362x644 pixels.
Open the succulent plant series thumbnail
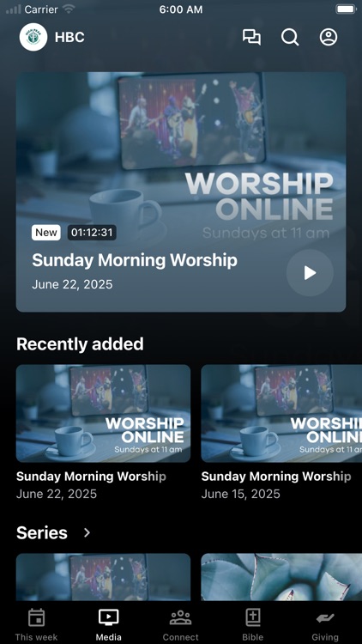pos(281,577)
